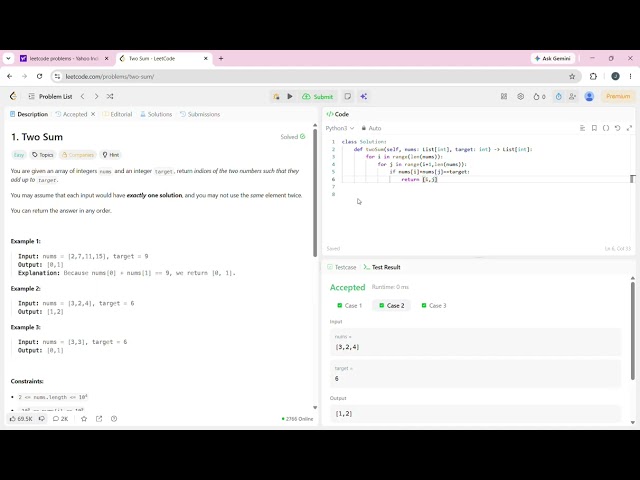Submit the solution
This screenshot has width=640, height=480.
318,96
